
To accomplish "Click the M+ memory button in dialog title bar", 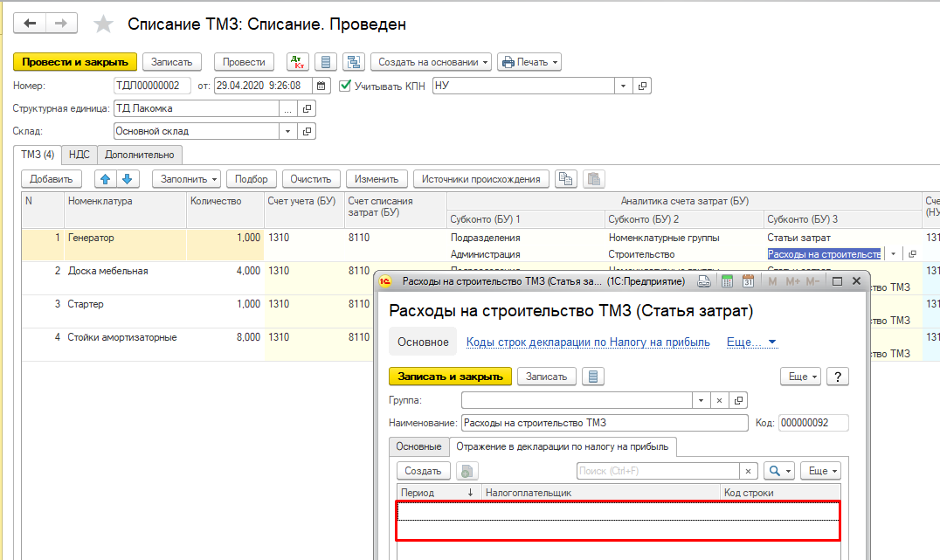I will (792, 281).
